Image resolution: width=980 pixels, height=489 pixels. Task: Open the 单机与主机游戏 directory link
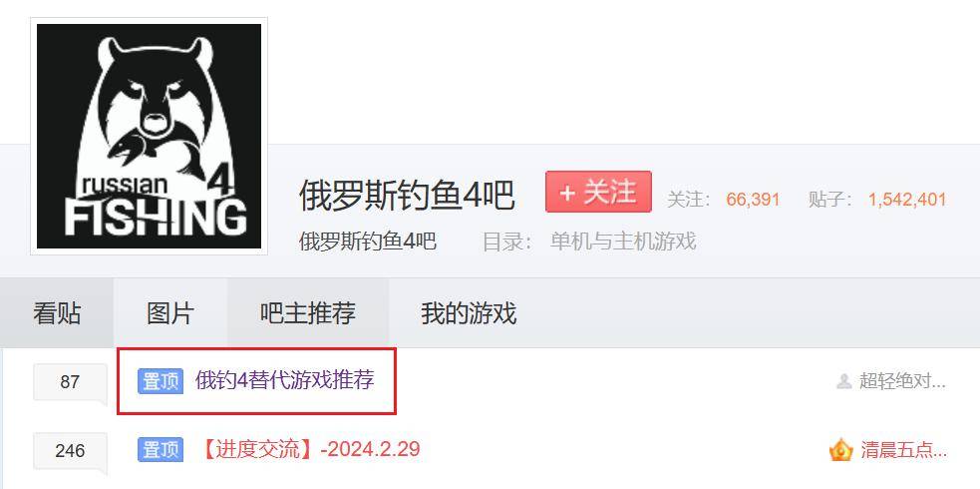pos(623,241)
